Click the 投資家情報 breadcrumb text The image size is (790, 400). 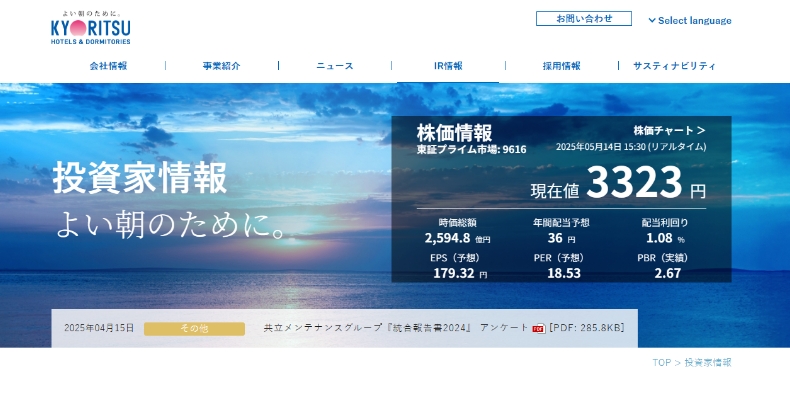(708, 363)
